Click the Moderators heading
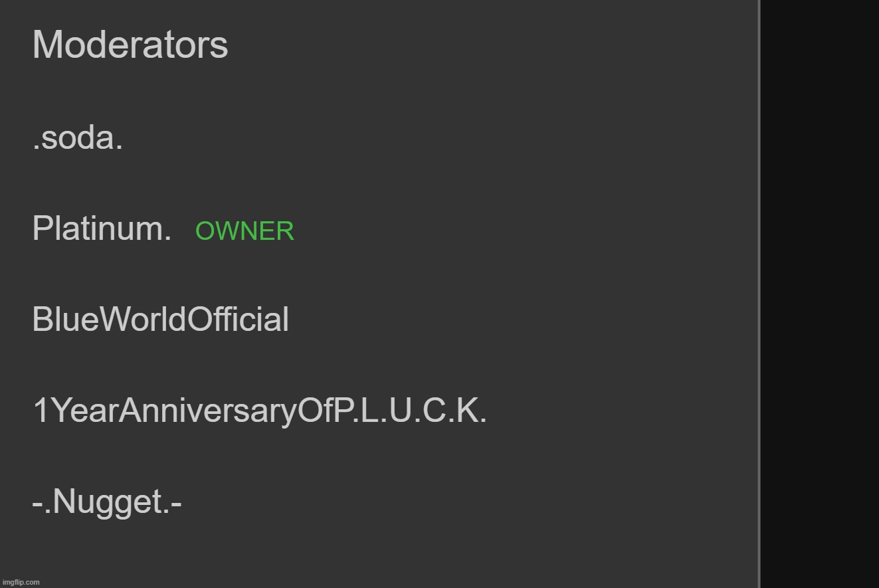The width and height of the screenshot is (879, 588). 130,45
